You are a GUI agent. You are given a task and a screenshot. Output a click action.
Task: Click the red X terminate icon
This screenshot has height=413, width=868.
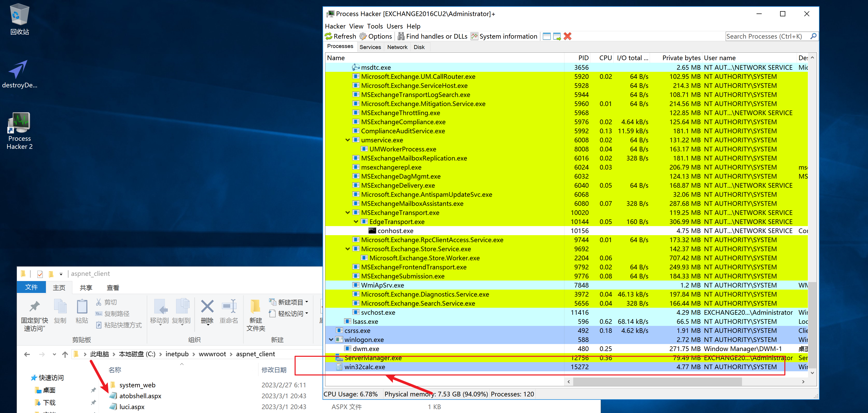[568, 36]
